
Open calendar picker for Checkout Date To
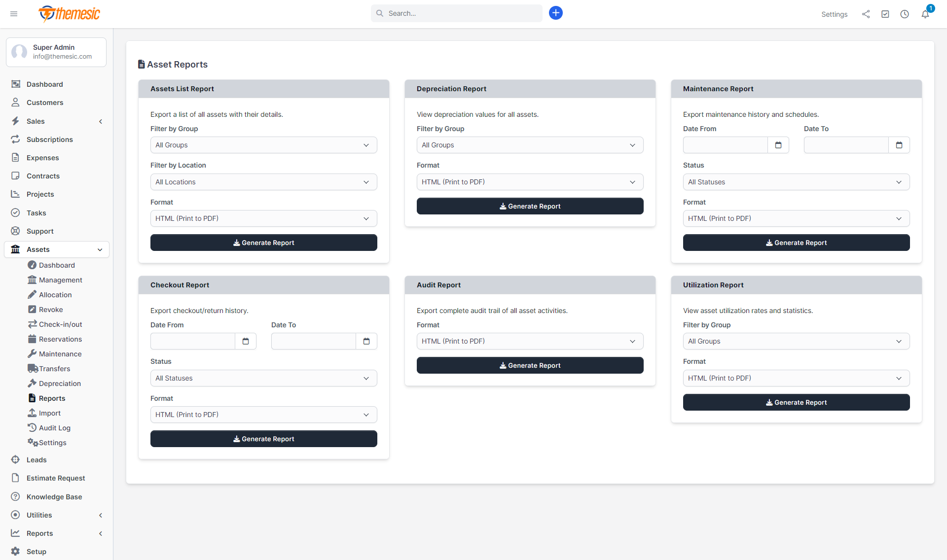tap(366, 341)
